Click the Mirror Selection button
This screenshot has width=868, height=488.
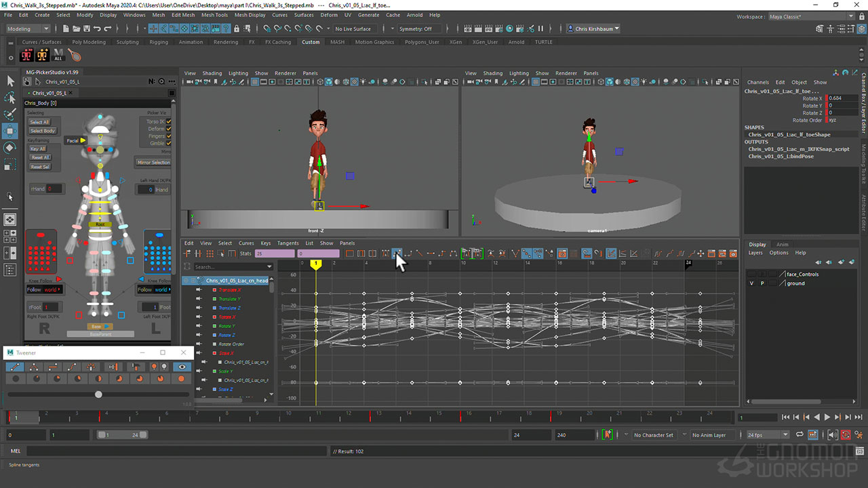point(154,163)
